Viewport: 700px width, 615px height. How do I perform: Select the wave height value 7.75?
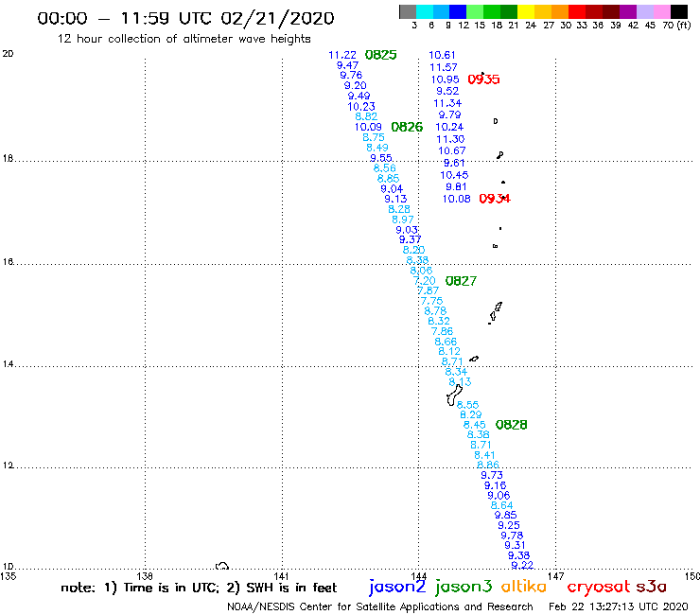[x=431, y=301]
